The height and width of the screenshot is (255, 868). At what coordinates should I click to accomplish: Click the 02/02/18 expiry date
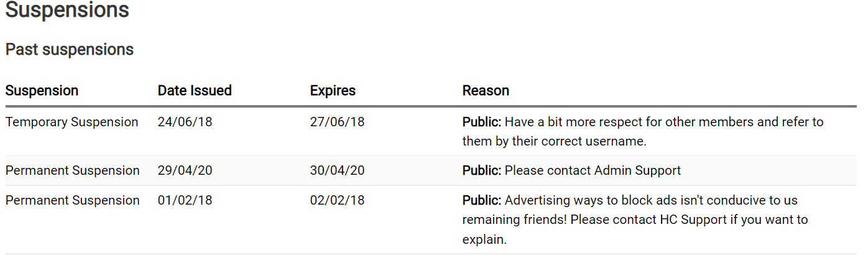click(x=337, y=200)
